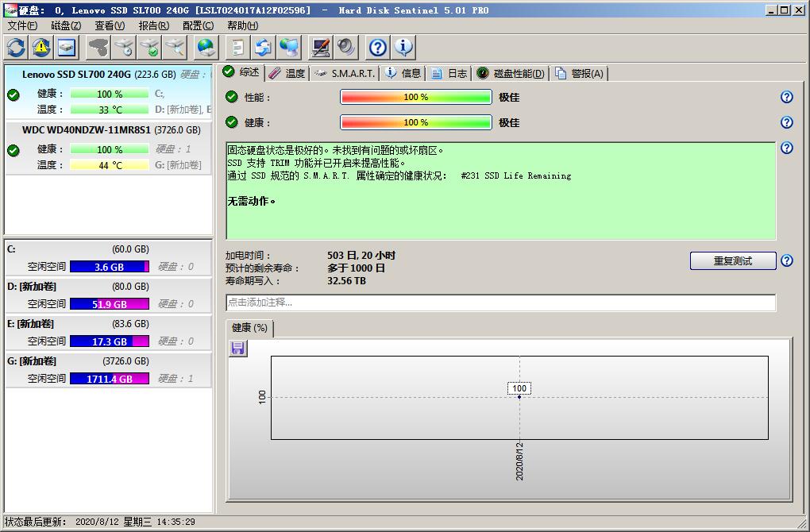Select the C: partition free space bar 3.6 GB
Viewport: 810px width, 532px height.
[110, 267]
